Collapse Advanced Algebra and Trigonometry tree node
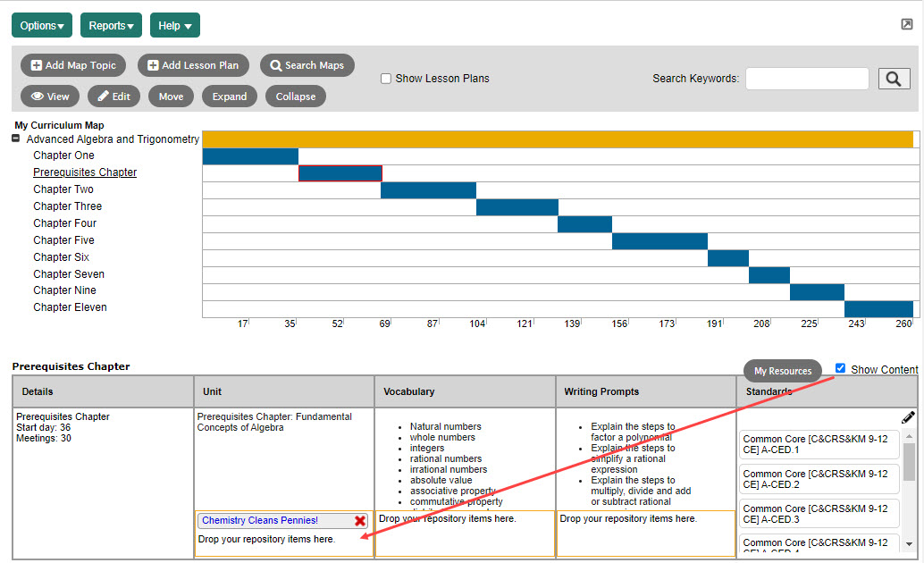This screenshot has width=924, height=563. pos(16,139)
